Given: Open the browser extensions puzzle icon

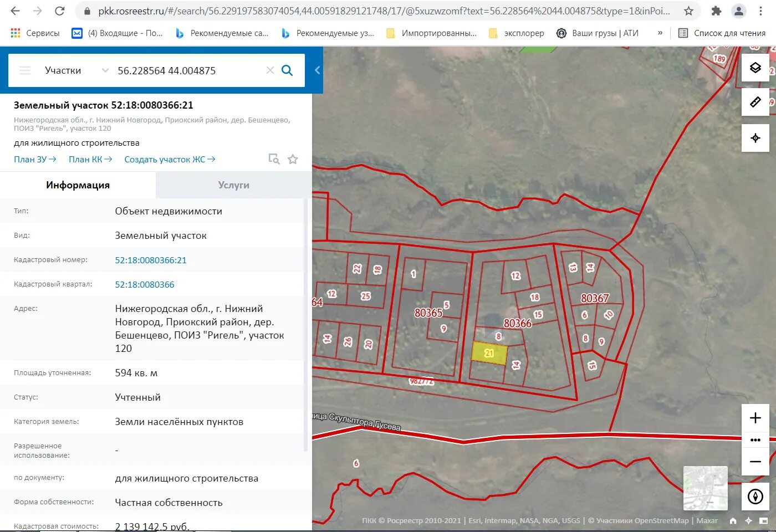Looking at the screenshot, I should 716,11.
